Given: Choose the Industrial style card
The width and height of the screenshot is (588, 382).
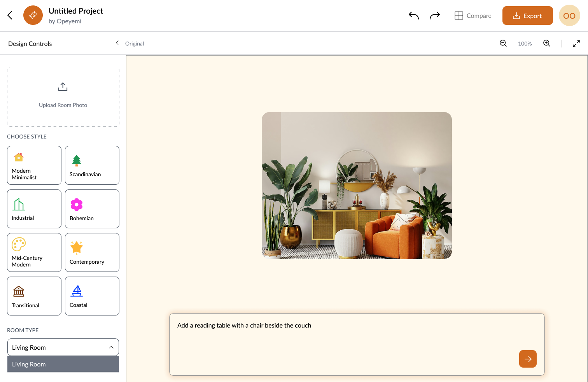Looking at the screenshot, I should pos(34,209).
